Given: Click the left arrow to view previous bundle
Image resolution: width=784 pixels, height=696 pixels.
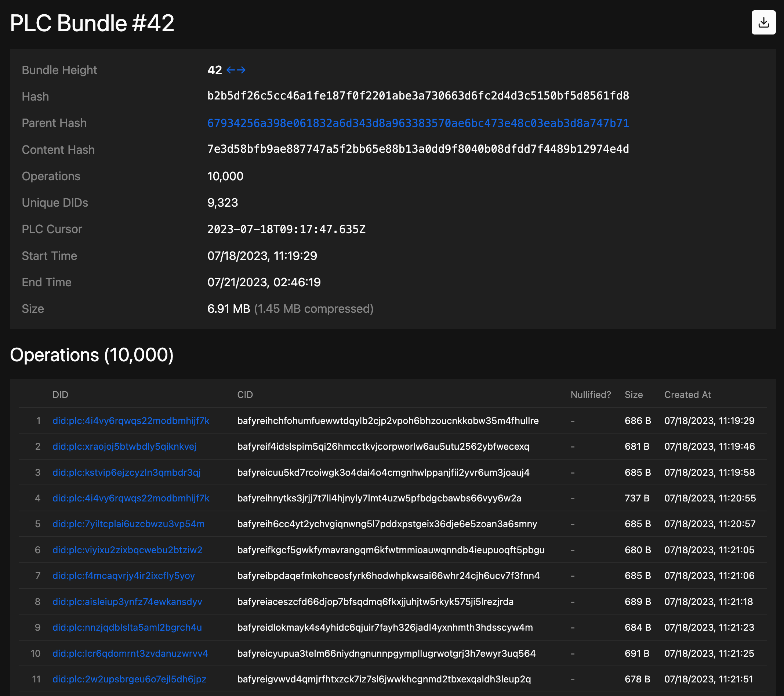Looking at the screenshot, I should click(230, 70).
